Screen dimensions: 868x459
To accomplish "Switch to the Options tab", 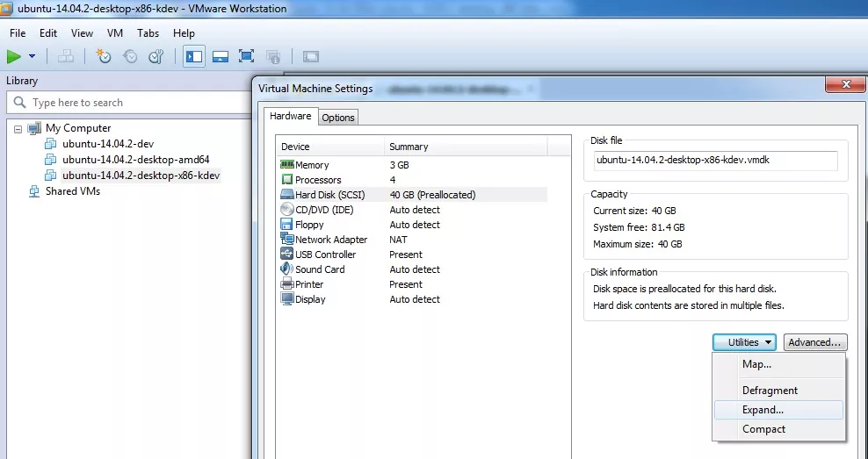I will (338, 118).
